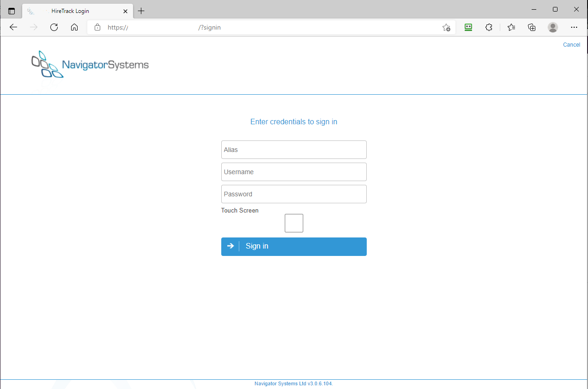Screen dimensions: 588x389
Task: Select the HireTrack Login tab
Action: pos(77,11)
